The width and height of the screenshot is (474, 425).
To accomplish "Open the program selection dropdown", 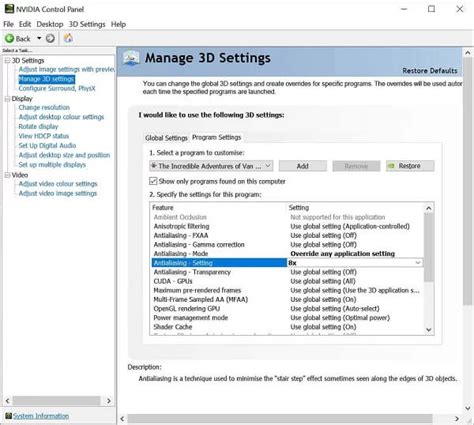I will tap(211, 166).
